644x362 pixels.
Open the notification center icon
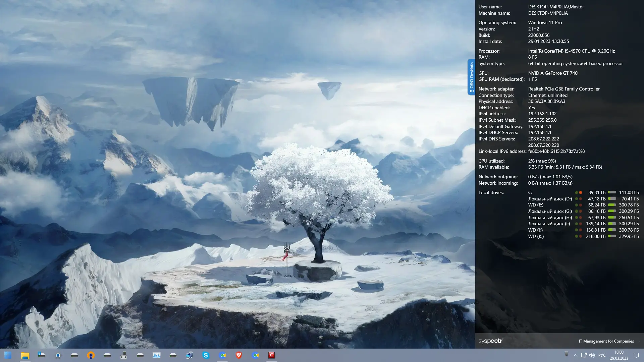(636, 355)
